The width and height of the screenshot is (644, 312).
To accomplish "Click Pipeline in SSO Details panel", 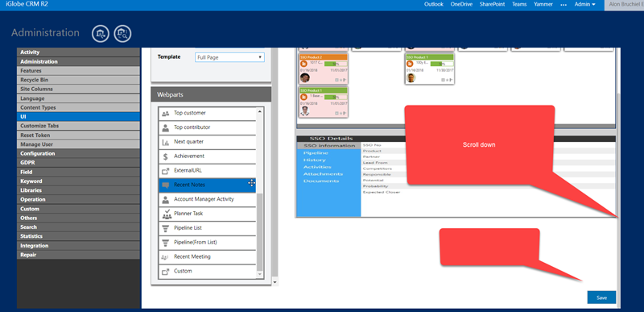I will [x=316, y=153].
